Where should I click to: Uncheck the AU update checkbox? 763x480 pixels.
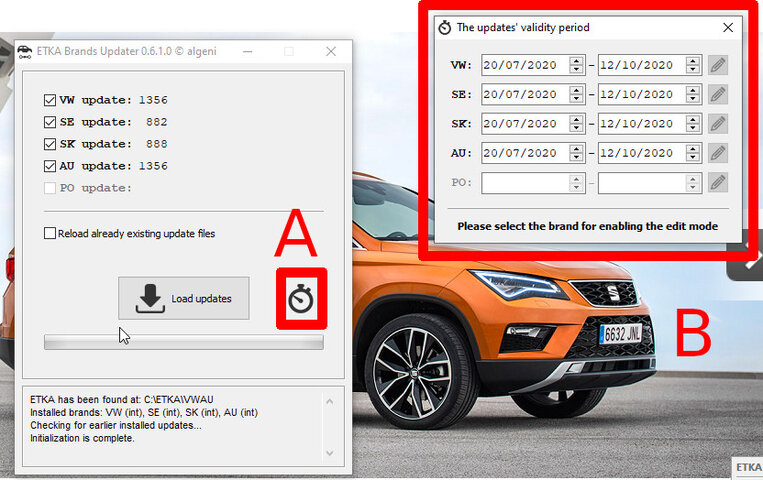50,166
